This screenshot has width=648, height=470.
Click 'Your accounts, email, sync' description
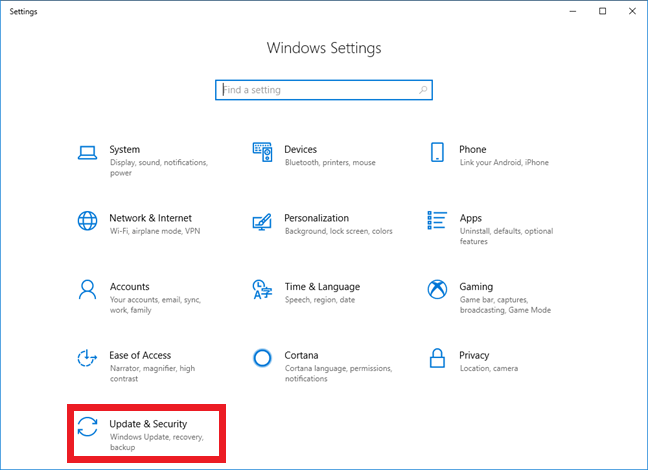pos(155,305)
